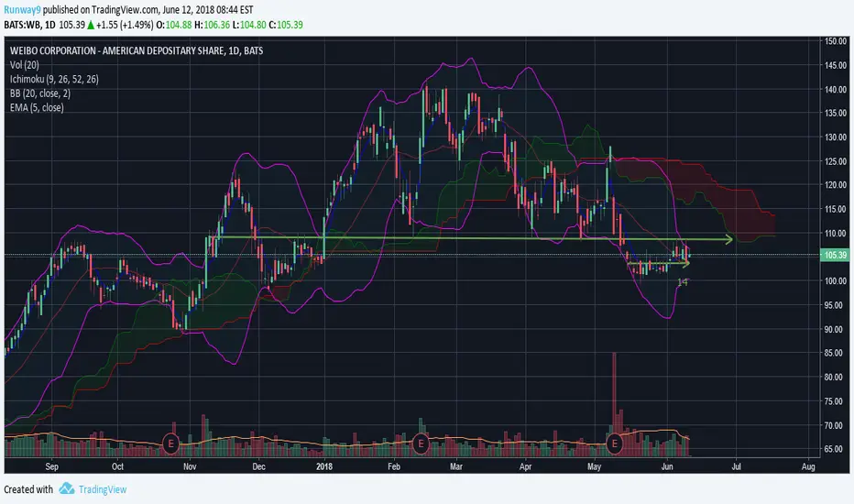Image resolution: width=854 pixels, height=504 pixels.
Task: Click the earnings E marker in May
Action: coord(614,444)
